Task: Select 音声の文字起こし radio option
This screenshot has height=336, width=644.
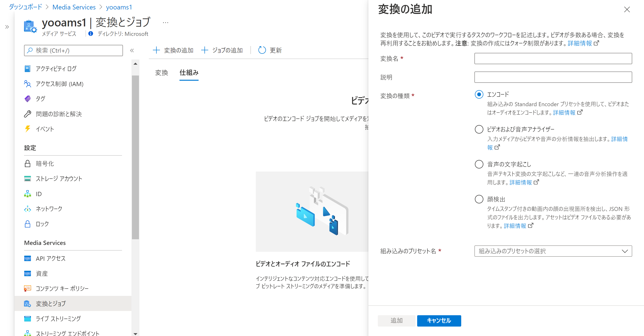Action: (479, 164)
